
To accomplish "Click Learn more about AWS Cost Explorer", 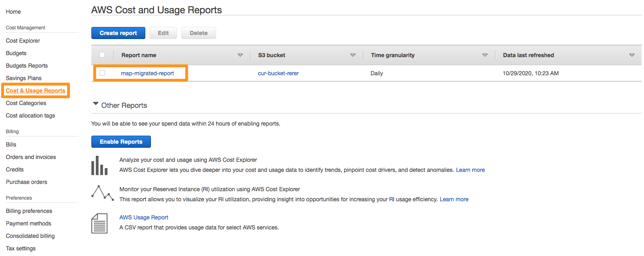I will (470, 170).
